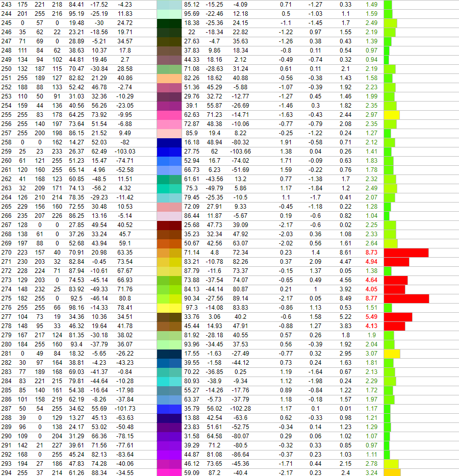Select row number 287

pyautogui.click(x=6, y=409)
